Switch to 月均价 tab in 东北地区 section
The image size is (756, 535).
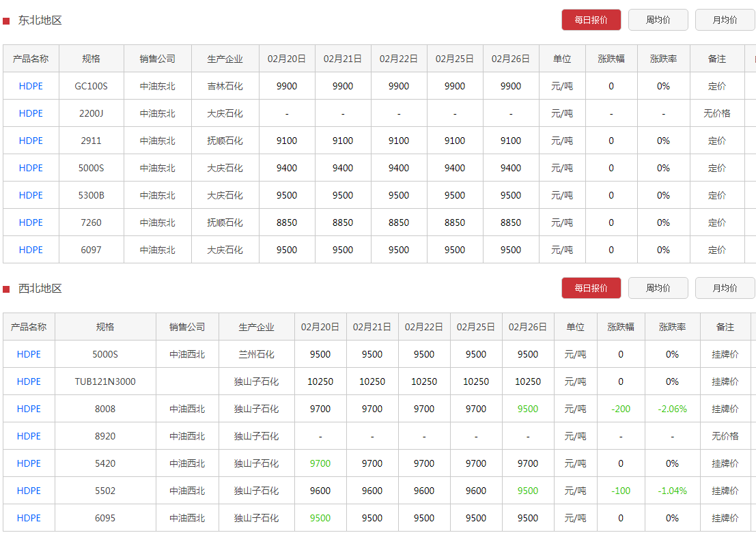click(725, 20)
